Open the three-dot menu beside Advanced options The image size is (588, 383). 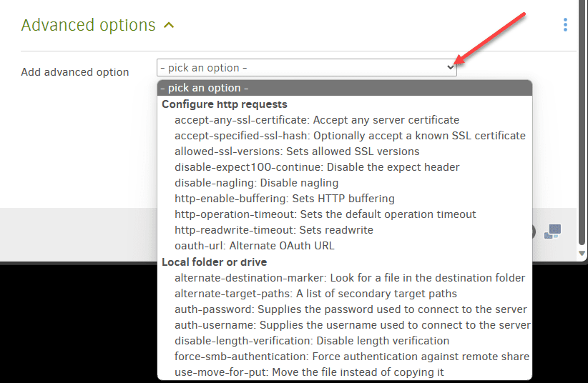[565, 25]
